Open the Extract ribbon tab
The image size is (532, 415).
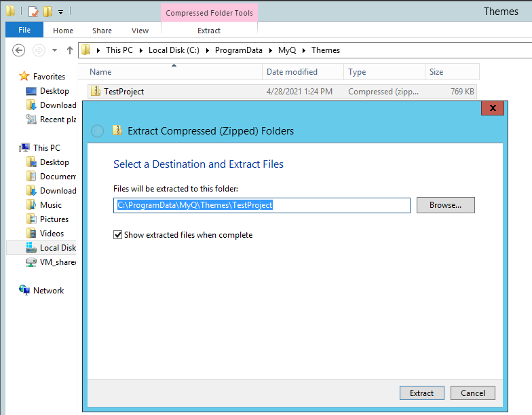208,30
